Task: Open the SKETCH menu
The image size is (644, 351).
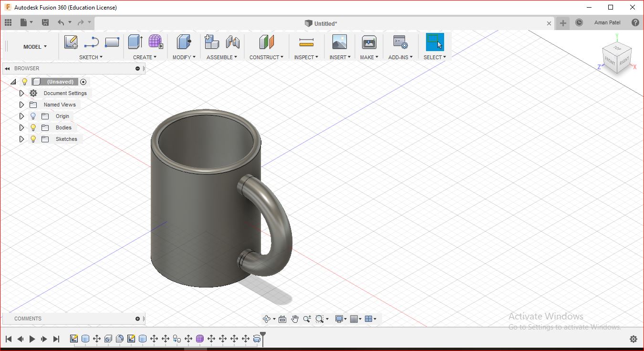Action: 91,57
